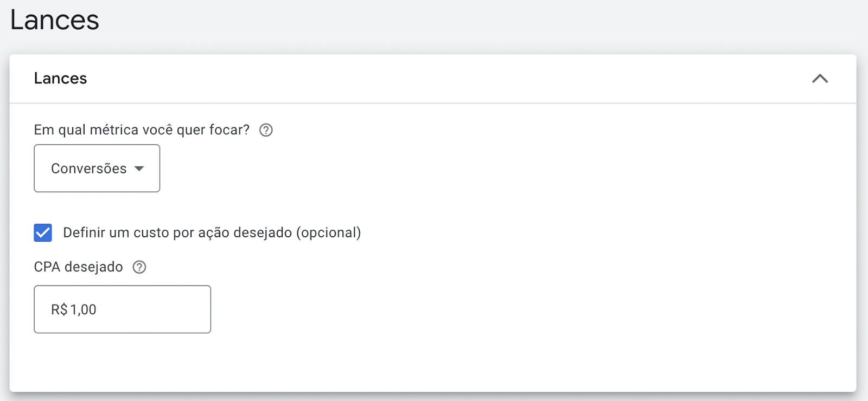Uncheck the blue custo por ação checkbox

click(43, 232)
